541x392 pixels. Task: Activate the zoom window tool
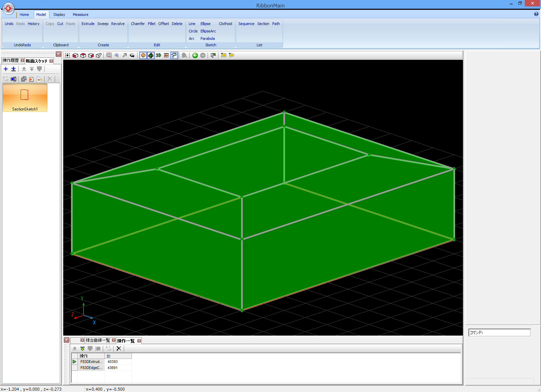point(109,55)
